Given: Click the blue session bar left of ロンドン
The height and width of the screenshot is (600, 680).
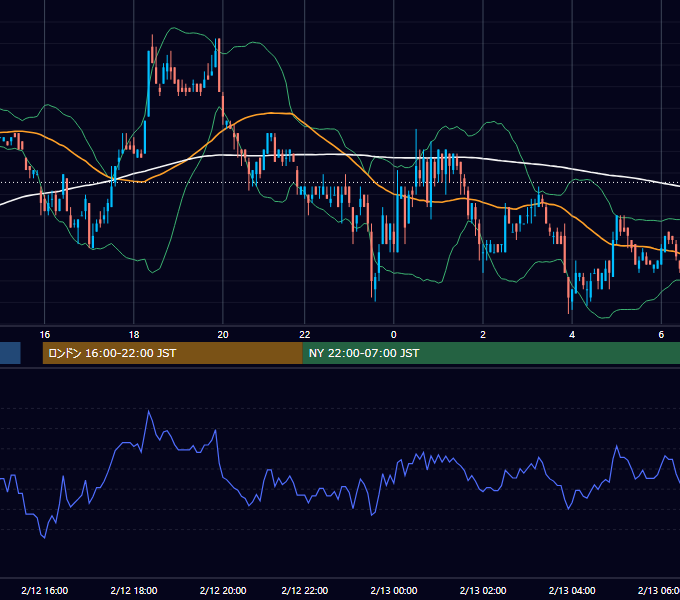Looking at the screenshot, I should coord(10,353).
